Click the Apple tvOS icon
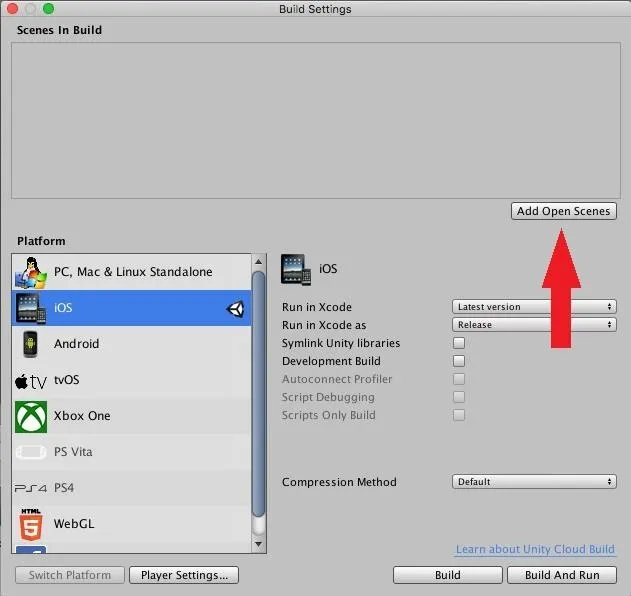This screenshot has width=631, height=596. click(31, 381)
